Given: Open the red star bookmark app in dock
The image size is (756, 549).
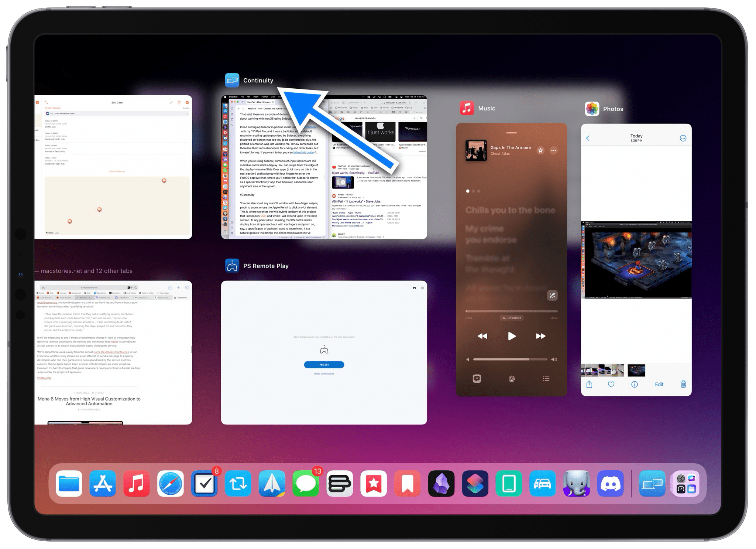Looking at the screenshot, I should pos(374,483).
